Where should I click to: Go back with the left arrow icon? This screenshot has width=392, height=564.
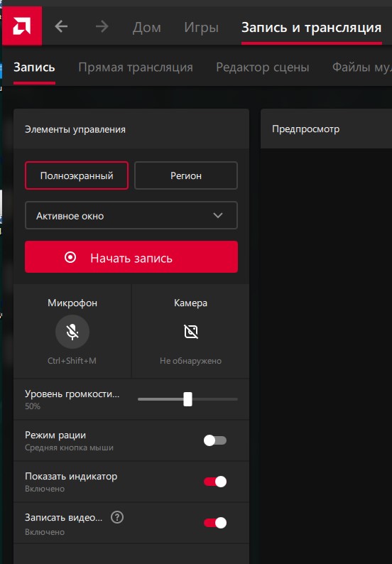(x=61, y=26)
